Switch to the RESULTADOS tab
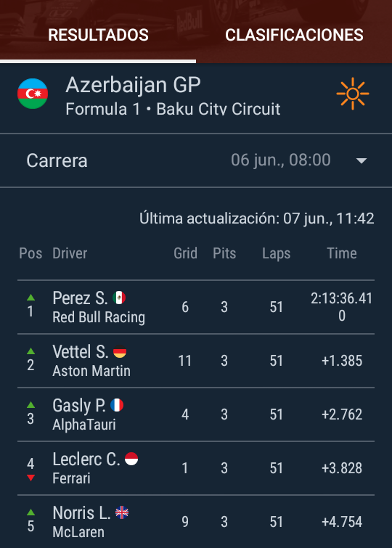The height and width of the screenshot is (548, 392). tap(98, 35)
